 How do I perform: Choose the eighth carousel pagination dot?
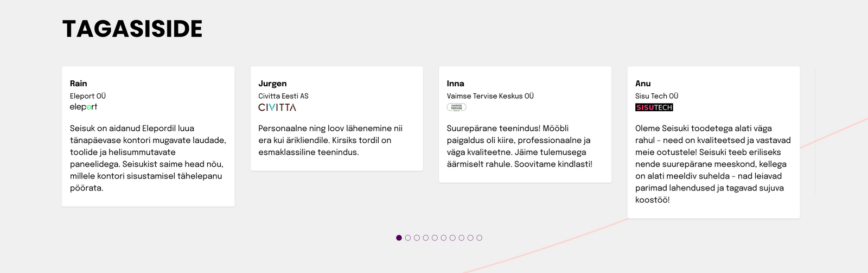point(461,238)
